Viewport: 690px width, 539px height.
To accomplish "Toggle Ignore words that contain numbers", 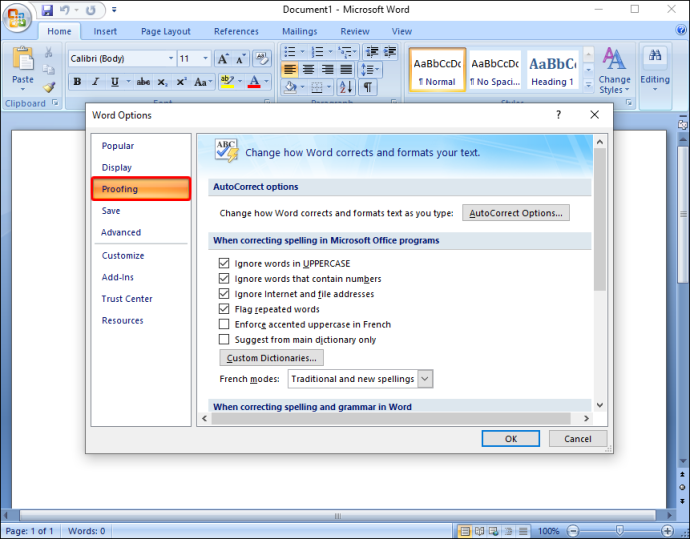I will (224, 279).
